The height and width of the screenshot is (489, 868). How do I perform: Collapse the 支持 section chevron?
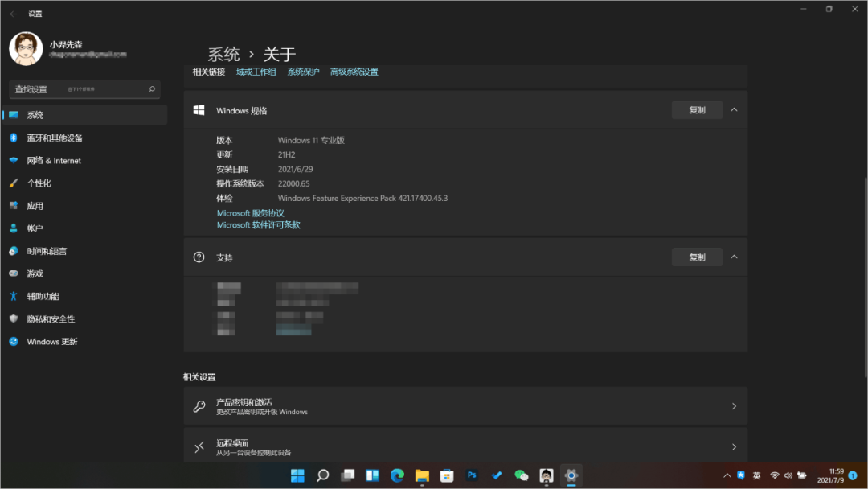click(x=734, y=257)
